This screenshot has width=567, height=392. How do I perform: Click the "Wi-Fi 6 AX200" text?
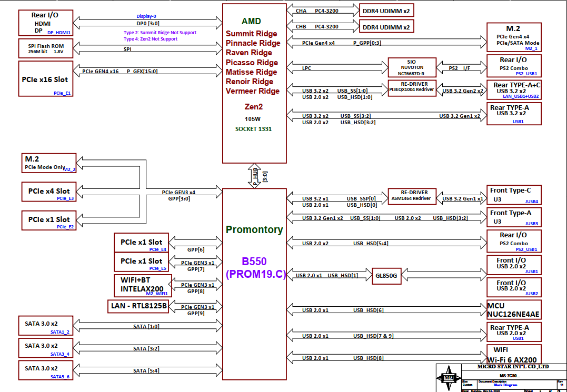(x=512, y=360)
